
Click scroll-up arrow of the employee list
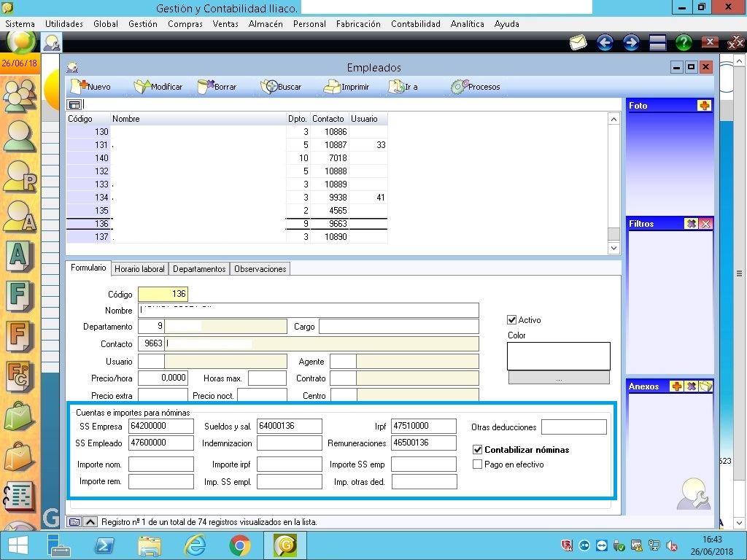[614, 119]
